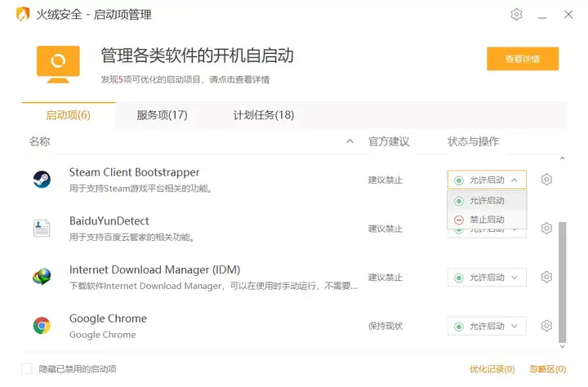Open settings gear in title bar
The image size is (588, 387).
point(516,14)
